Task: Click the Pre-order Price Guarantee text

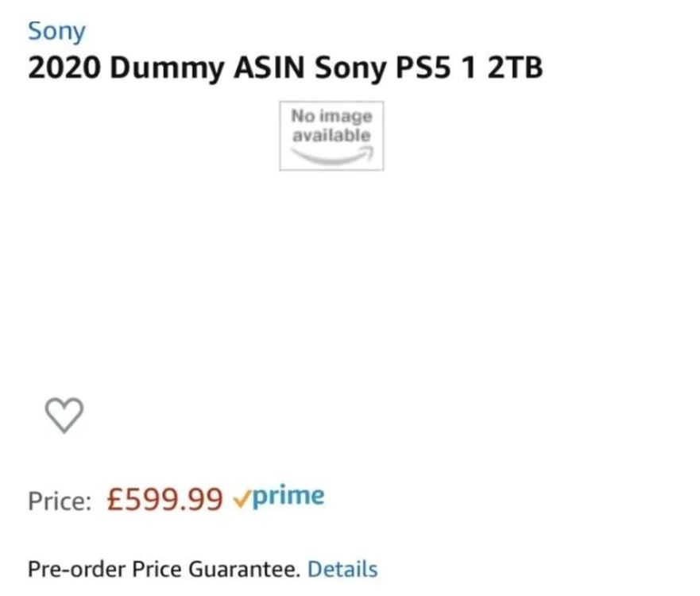Action: pos(164,569)
